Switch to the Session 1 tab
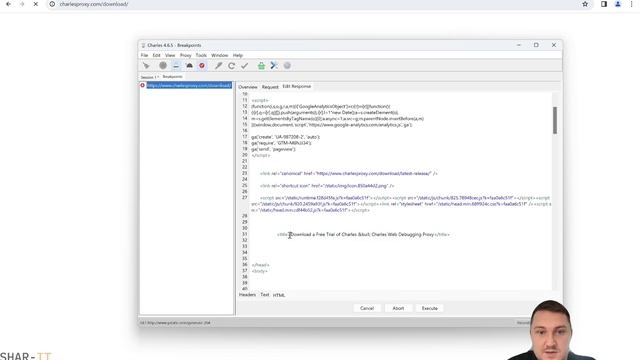Viewport: 640px width, 360px height. (x=149, y=77)
